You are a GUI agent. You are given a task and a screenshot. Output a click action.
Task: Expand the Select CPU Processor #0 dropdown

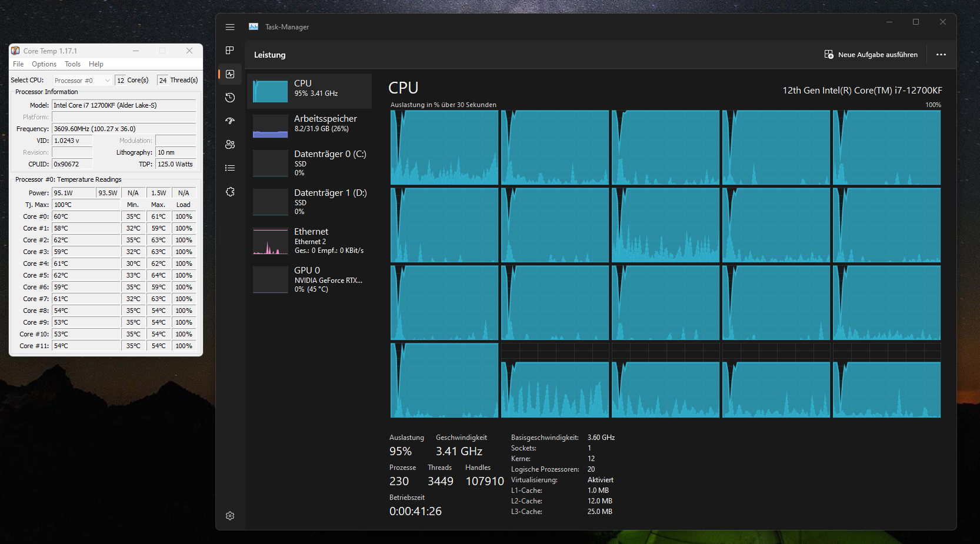(82, 81)
